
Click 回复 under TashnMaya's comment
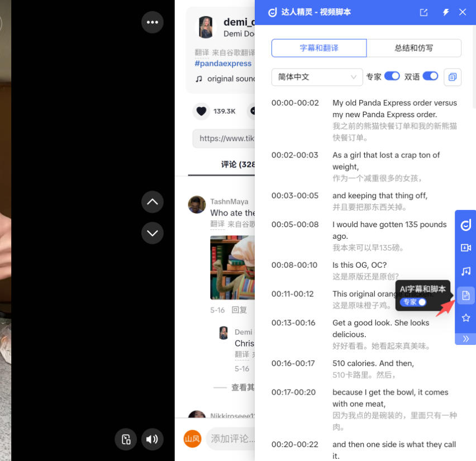click(239, 310)
